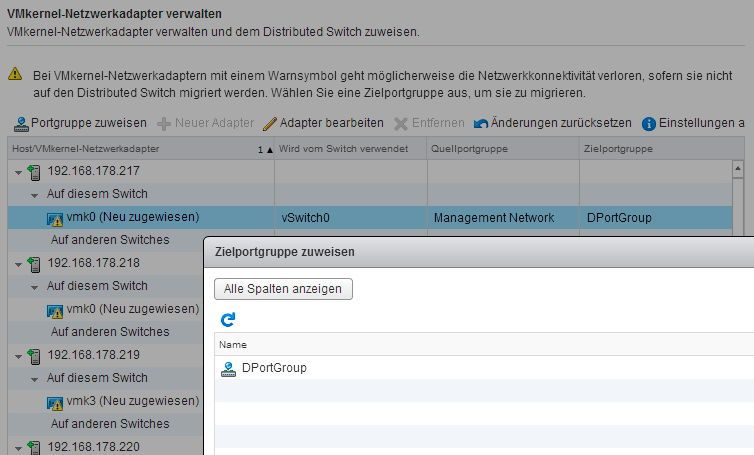This screenshot has width=754, height=455.
Task: Click host icon for 192.168.178.217
Action: (x=35, y=171)
